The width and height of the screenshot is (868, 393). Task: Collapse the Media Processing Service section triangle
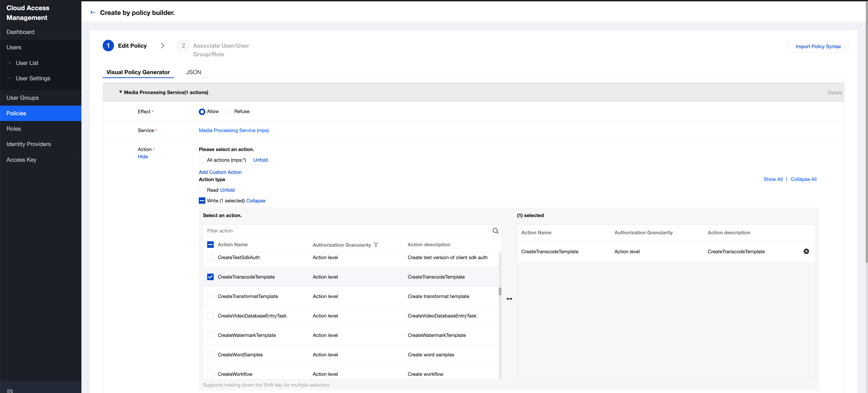120,92
